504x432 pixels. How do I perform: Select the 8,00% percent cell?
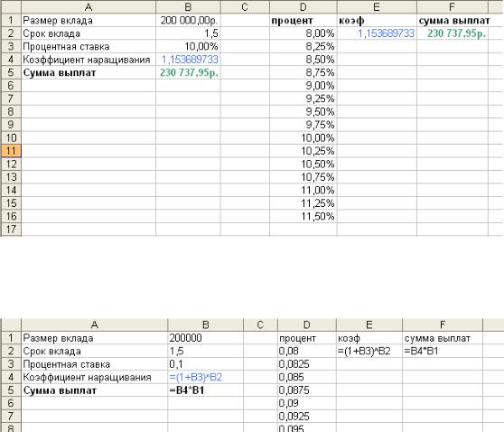pos(303,33)
